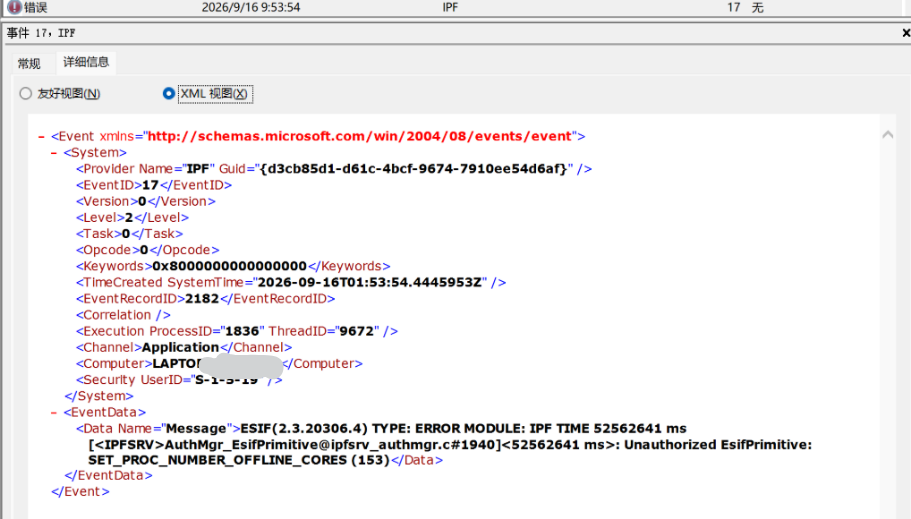Click the SET_PROC_NUMBER_OFFLINE_CORES (153) text
The height and width of the screenshot is (519, 911).
click(x=239, y=460)
